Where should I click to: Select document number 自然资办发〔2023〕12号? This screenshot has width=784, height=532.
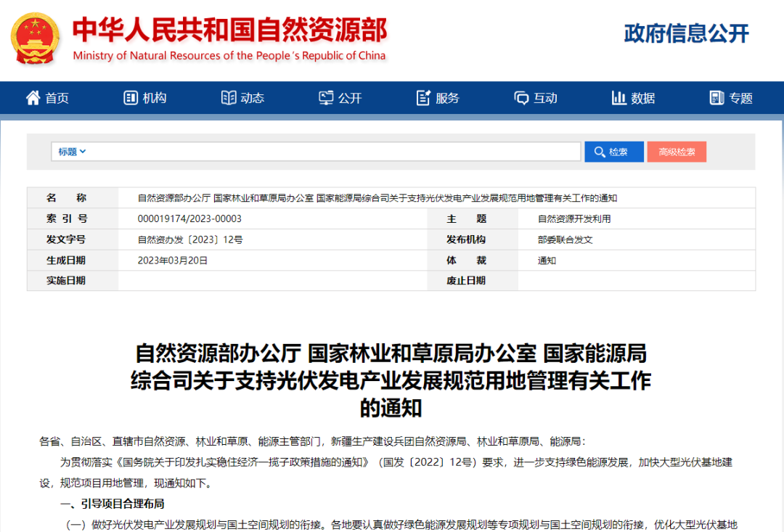pos(190,240)
